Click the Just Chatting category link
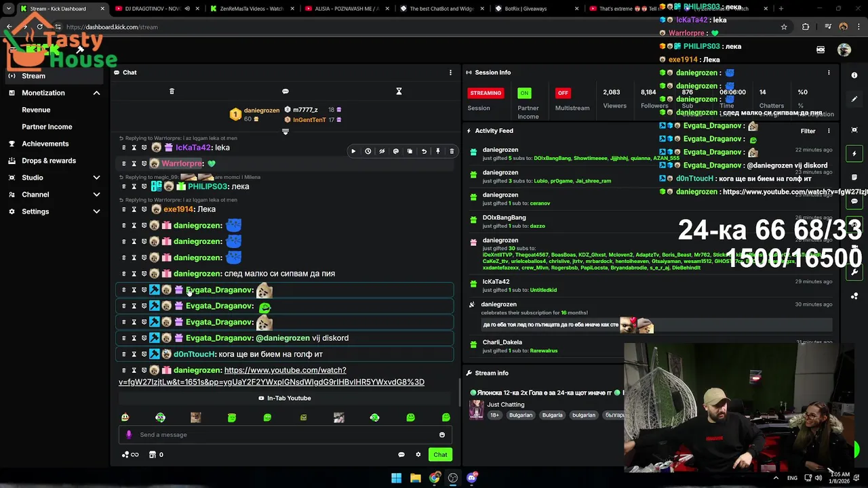Image resolution: width=868 pixels, height=488 pixels. tap(505, 405)
